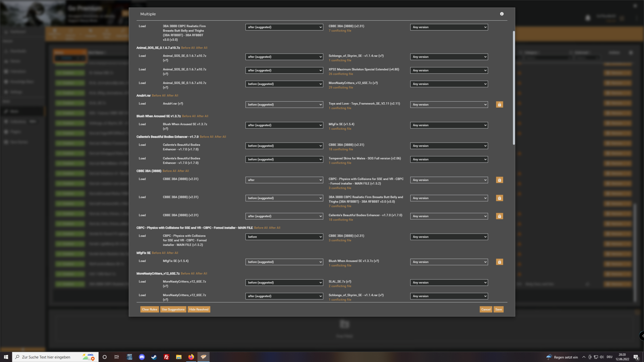Click the 'Tempered Skins for Males - SOS Full version' text
The width and height of the screenshot is (644, 362).
tap(365, 158)
